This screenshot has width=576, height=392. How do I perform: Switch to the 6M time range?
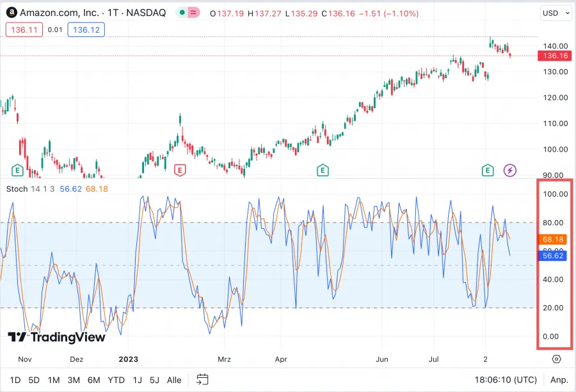click(93, 380)
